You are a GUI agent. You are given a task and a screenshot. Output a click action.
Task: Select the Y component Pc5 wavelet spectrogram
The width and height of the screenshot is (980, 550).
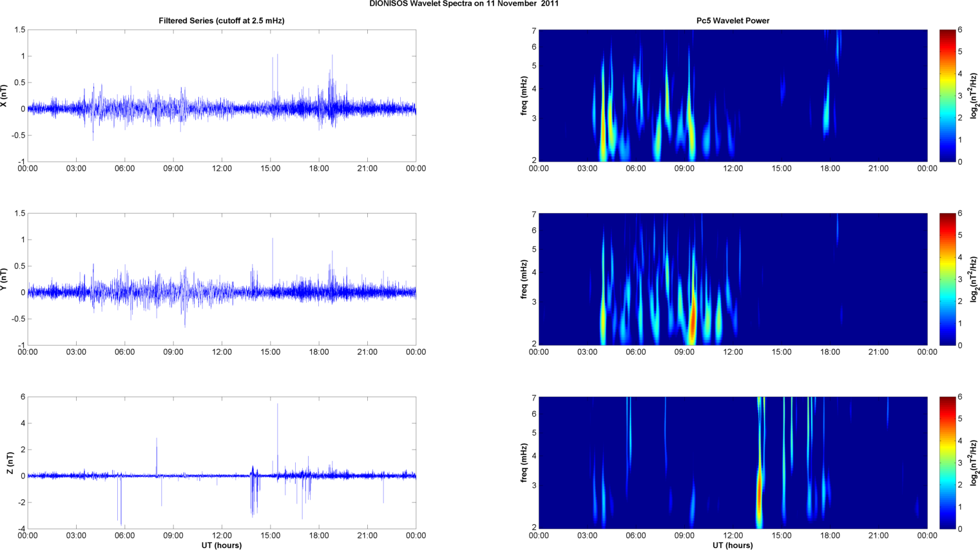[x=733, y=280]
